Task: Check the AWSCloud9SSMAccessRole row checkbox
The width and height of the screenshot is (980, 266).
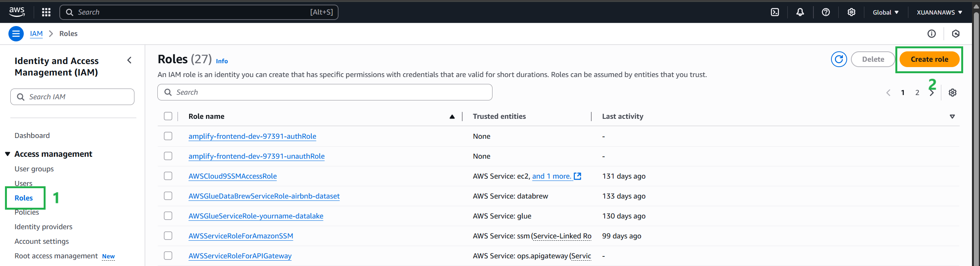Action: tap(168, 176)
